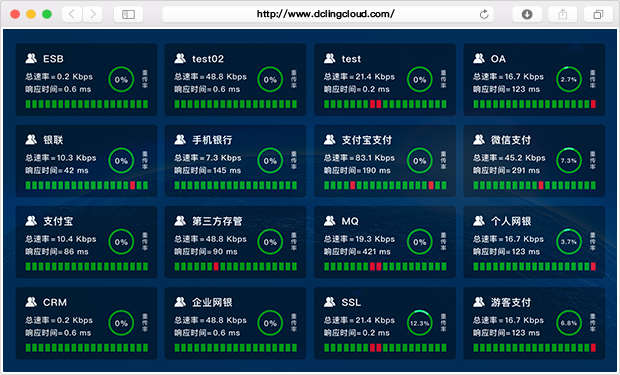
Task: Click the users icon on the 支付宝支付 card
Action: pyautogui.click(x=329, y=140)
